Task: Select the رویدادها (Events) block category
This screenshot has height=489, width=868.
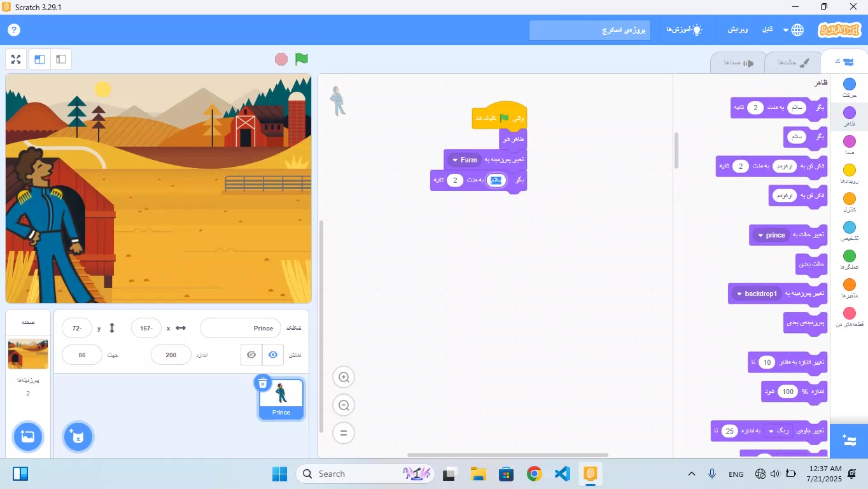Action: 850,174
